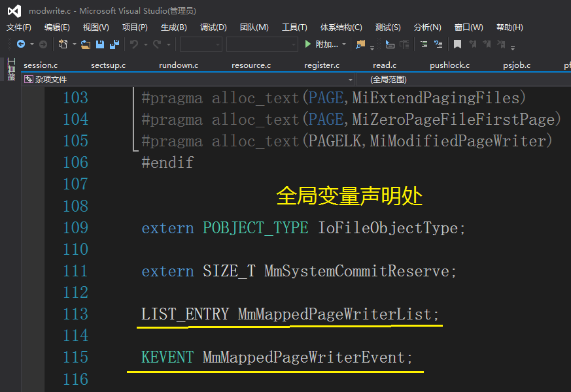Open the (全局范围) scope dropdown

(464, 79)
